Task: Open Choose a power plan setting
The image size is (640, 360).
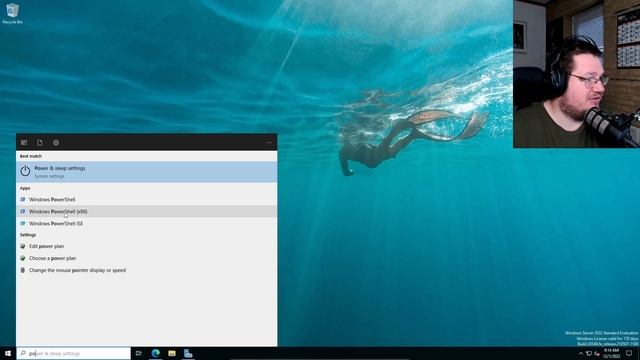Action: pos(147,258)
